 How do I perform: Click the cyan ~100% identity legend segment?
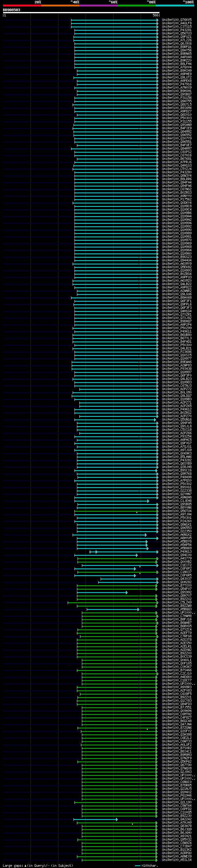coord(175,6)
